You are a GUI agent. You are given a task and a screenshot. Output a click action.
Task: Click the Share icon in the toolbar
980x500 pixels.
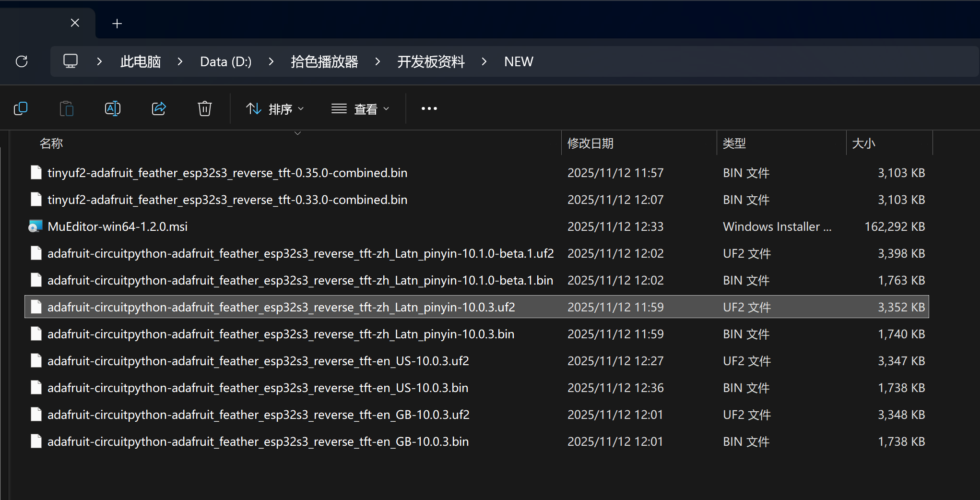pyautogui.click(x=159, y=109)
